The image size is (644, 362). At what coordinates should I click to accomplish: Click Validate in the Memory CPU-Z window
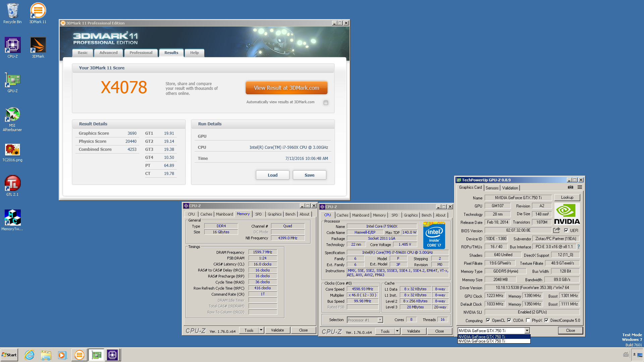[x=277, y=330]
